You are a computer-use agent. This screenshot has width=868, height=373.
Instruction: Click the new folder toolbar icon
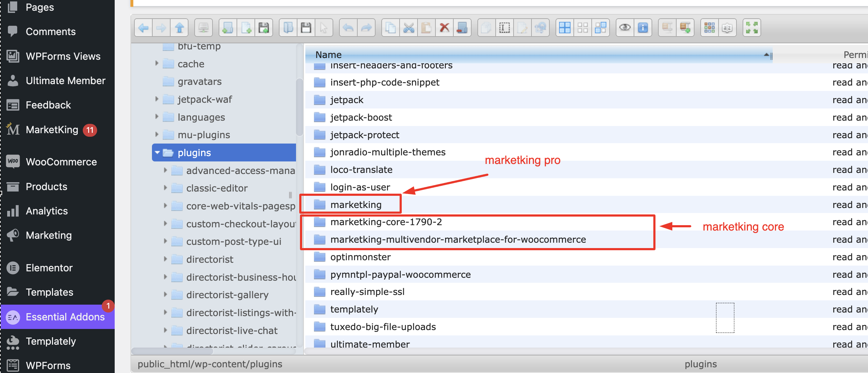tap(228, 28)
